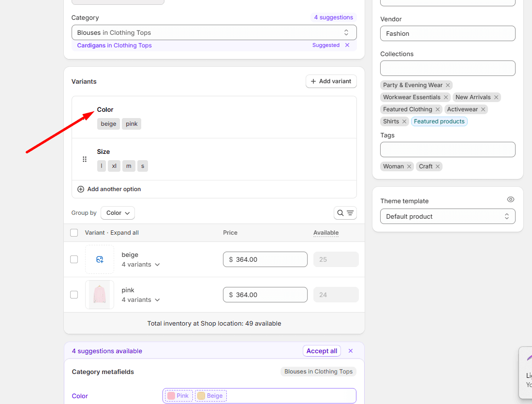The image size is (532, 404).
Task: Remove the Activewear collection chip
Action: click(x=483, y=109)
